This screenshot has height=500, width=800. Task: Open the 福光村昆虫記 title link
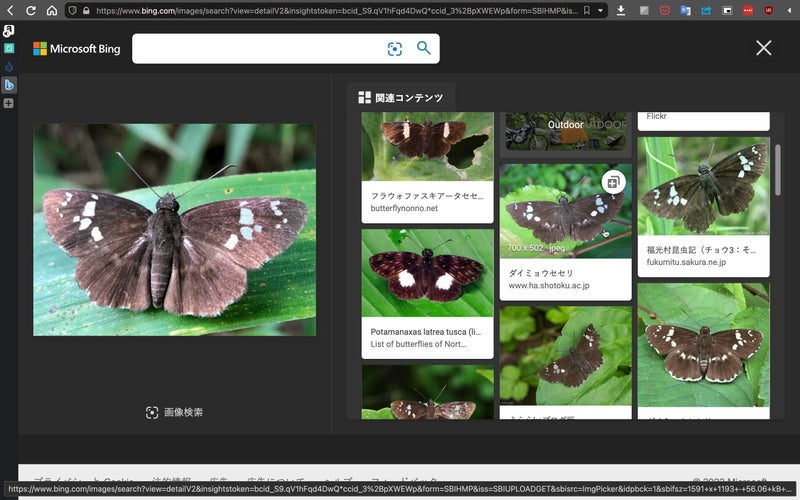click(701, 249)
